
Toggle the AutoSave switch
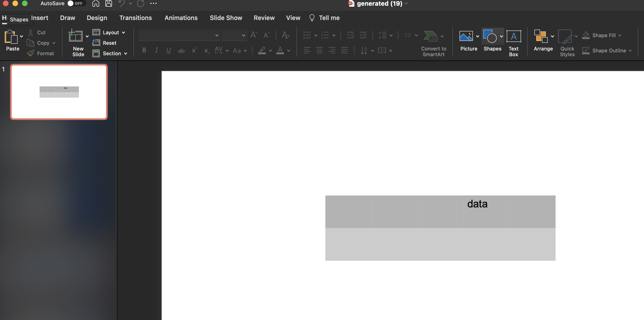[71, 4]
